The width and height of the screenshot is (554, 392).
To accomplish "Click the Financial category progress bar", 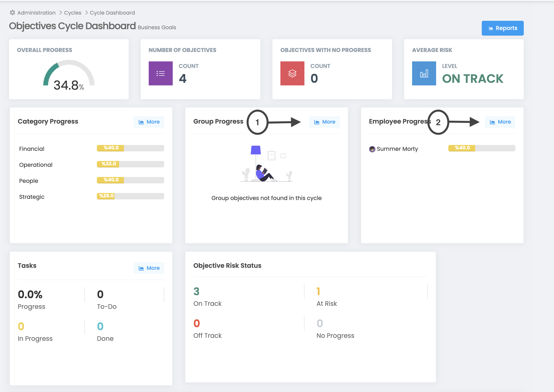I will (x=130, y=148).
